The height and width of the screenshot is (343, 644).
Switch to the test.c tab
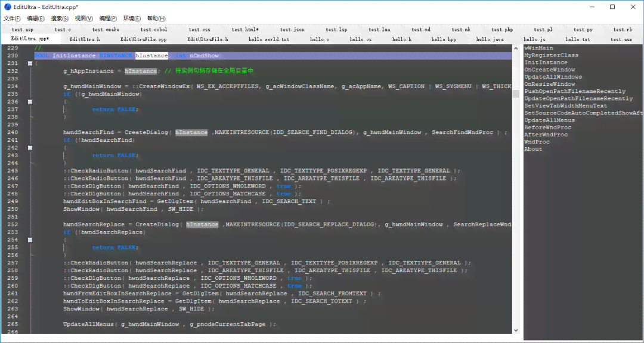point(63,30)
